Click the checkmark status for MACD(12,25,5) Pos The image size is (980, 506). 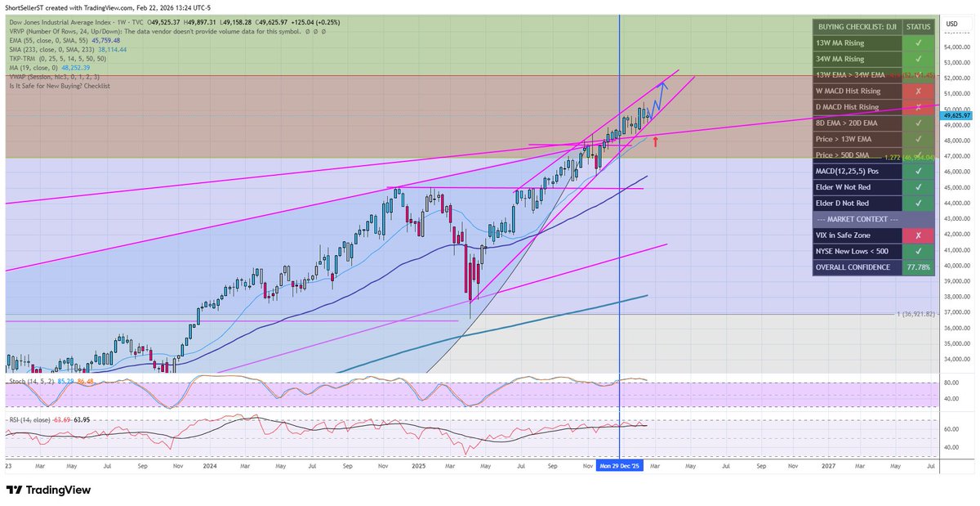click(918, 171)
